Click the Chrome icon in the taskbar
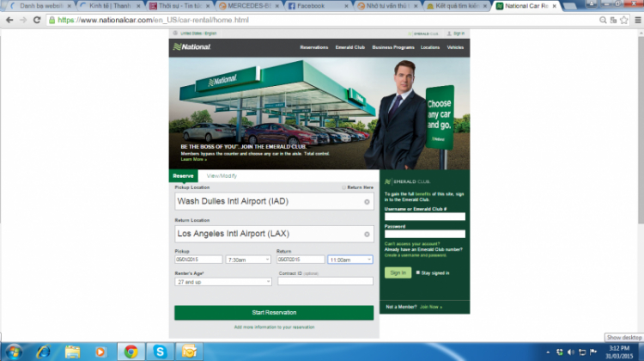Image resolution: width=644 pixels, height=361 pixels. [131, 352]
